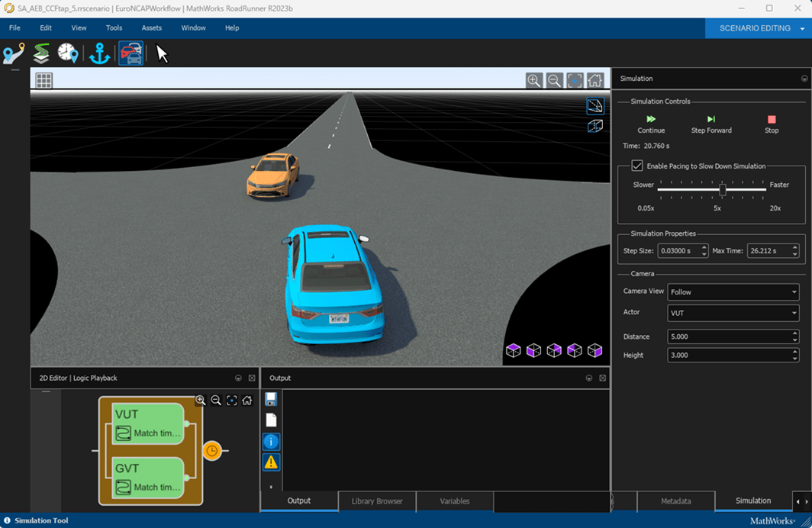Image resolution: width=812 pixels, height=528 pixels.
Task: Save the Output log to file
Action: click(271, 398)
